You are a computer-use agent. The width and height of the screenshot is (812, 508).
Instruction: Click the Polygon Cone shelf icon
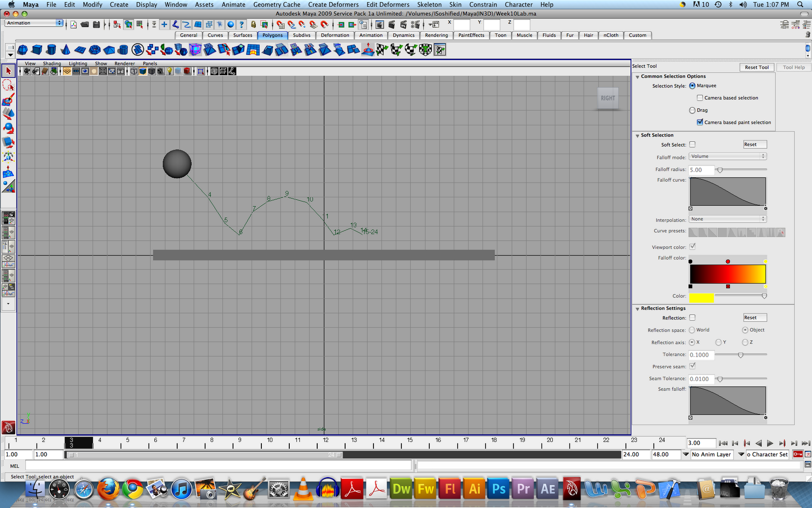[x=65, y=49]
